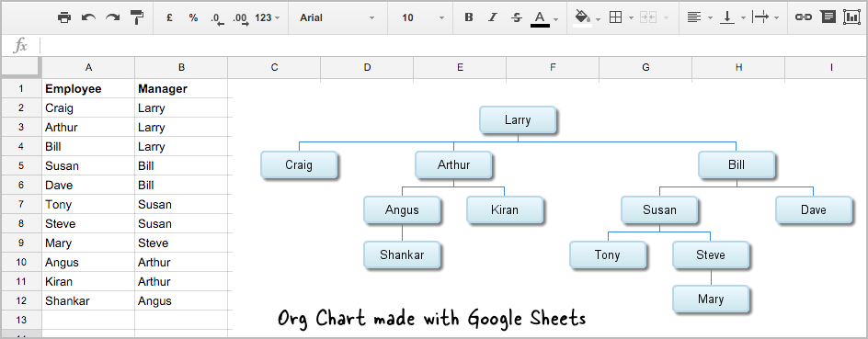Click the horizontal align icon

coord(693,17)
